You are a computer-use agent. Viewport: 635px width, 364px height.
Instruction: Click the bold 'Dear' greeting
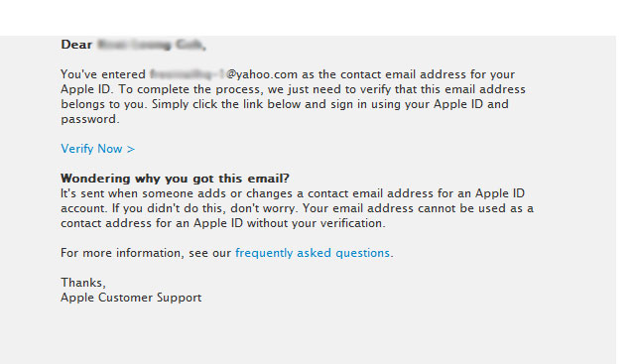tap(76, 45)
